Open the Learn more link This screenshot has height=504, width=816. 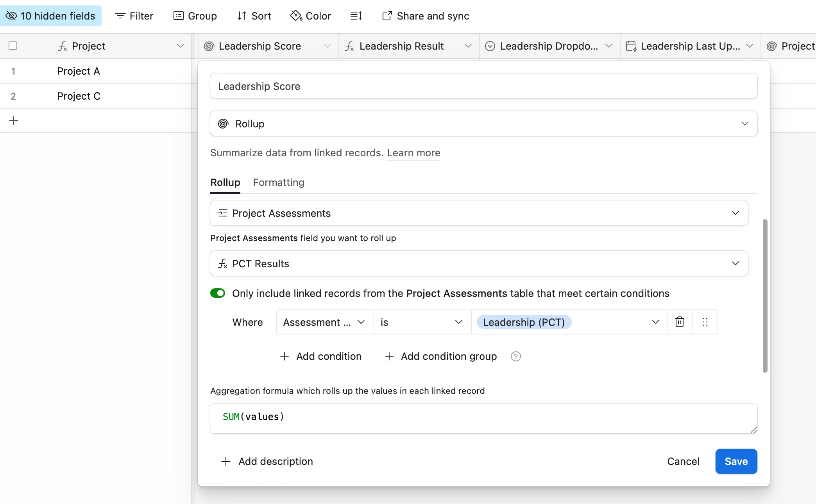pyautogui.click(x=413, y=153)
